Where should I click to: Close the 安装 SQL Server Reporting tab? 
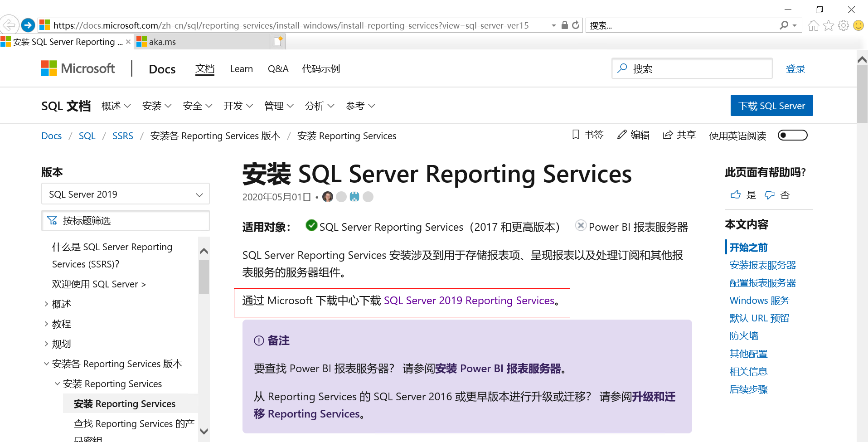click(x=128, y=42)
